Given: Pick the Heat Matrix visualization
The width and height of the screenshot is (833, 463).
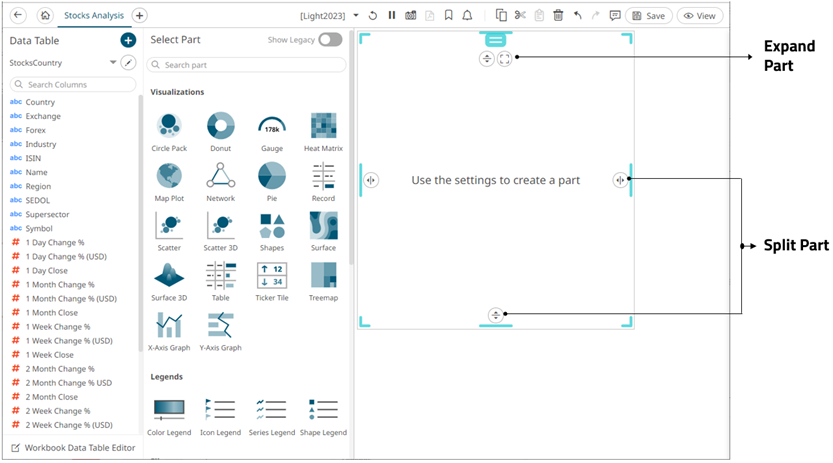Looking at the screenshot, I should tap(323, 132).
